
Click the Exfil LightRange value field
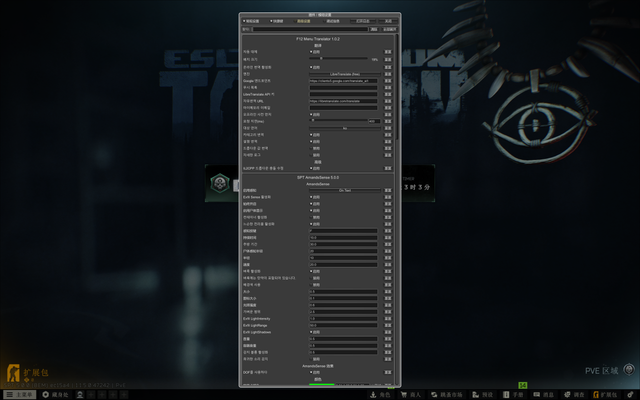coord(343,325)
